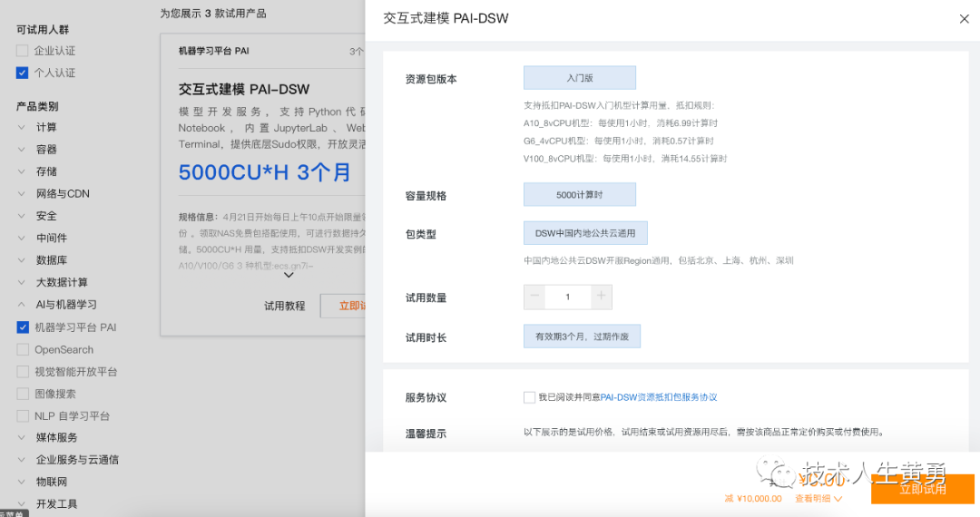The image size is (980, 517).
Task: Check the 视觉智能开放平台 checkbox
Action: pos(23,372)
